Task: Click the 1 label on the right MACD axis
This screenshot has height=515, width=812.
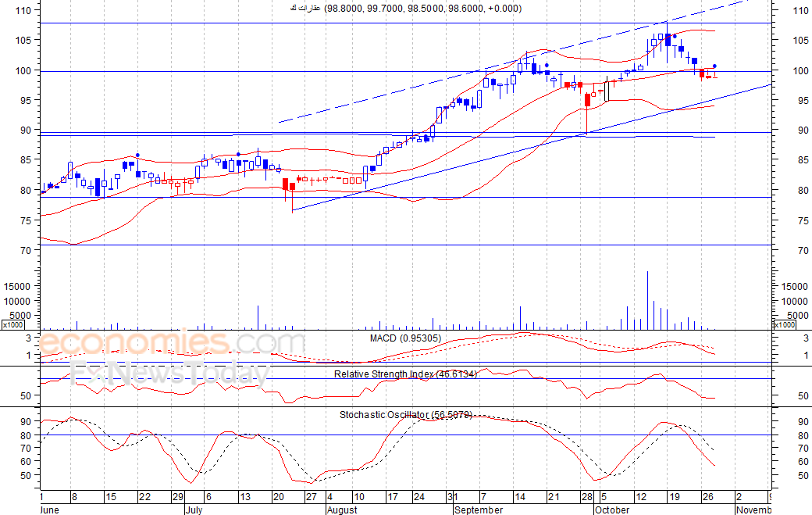Action: pos(807,356)
